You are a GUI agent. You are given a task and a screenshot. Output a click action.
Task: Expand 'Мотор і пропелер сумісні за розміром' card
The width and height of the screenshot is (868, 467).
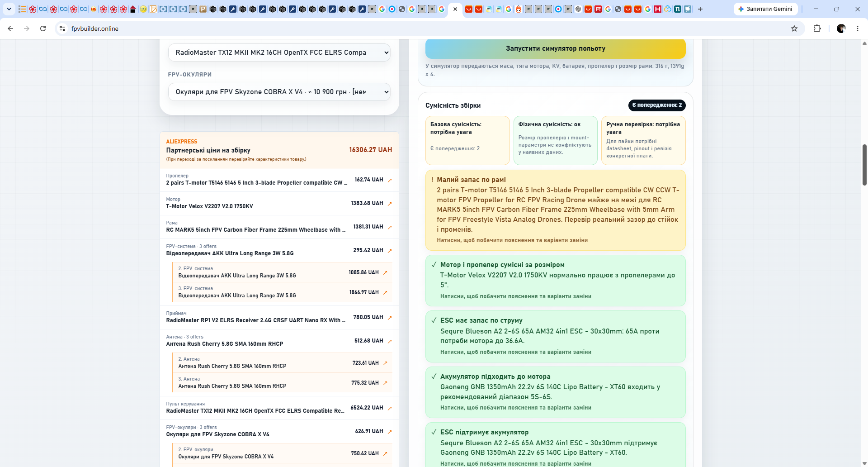pos(556,281)
